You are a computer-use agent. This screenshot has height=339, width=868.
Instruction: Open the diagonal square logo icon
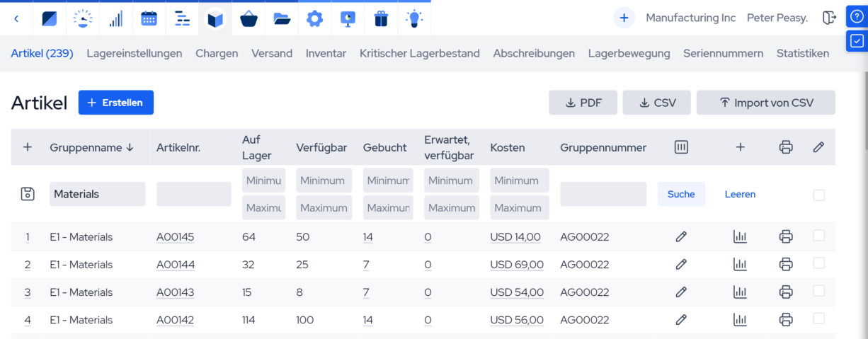[x=50, y=19]
